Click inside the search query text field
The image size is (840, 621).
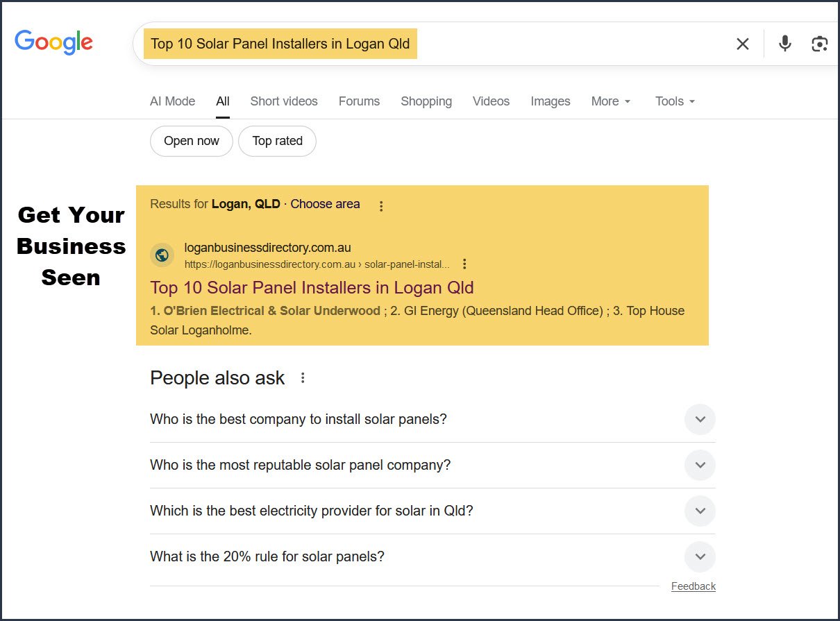tap(555, 44)
